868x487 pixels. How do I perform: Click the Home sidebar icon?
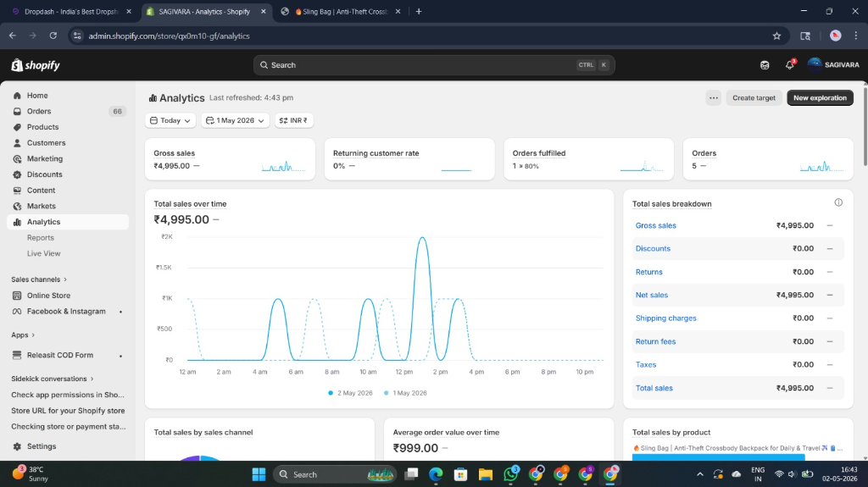click(x=17, y=96)
